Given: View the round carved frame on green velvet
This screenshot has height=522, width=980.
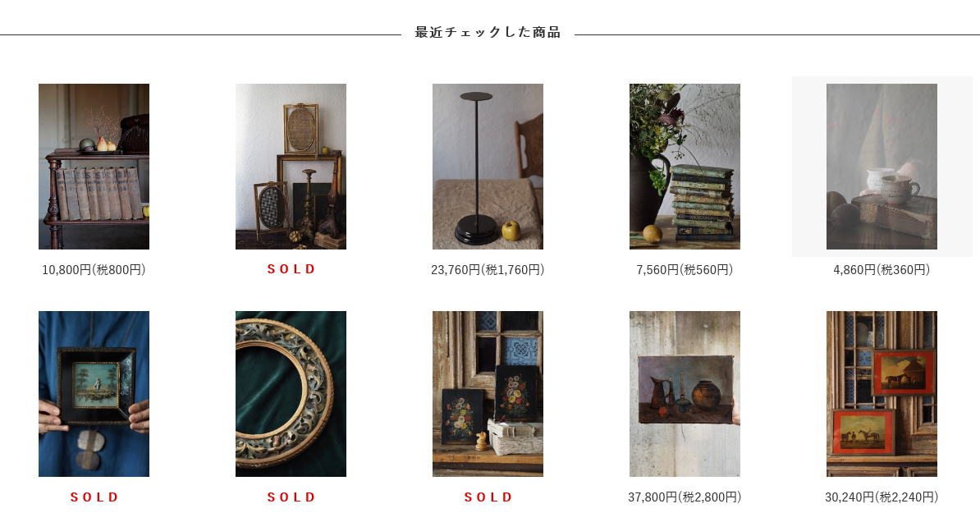Looking at the screenshot, I should click(291, 394).
